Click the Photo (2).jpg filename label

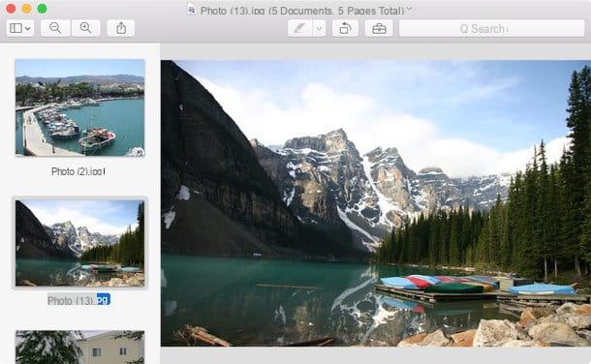78,171
